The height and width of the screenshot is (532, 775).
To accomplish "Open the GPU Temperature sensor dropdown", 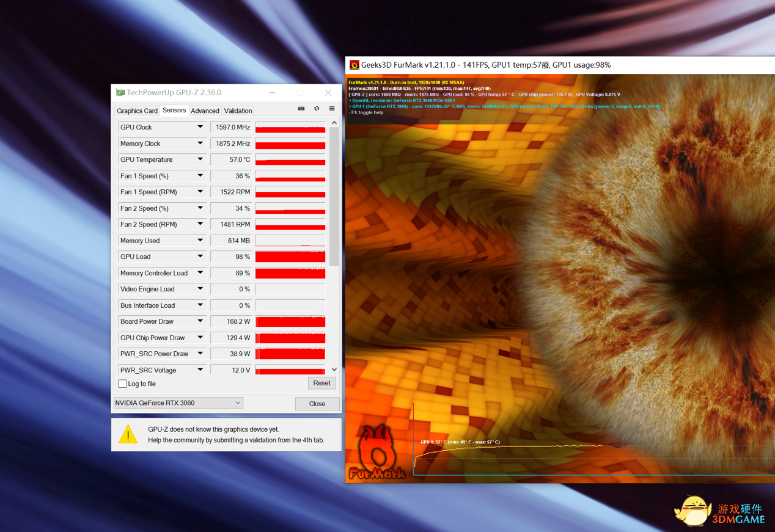I will pyautogui.click(x=200, y=159).
